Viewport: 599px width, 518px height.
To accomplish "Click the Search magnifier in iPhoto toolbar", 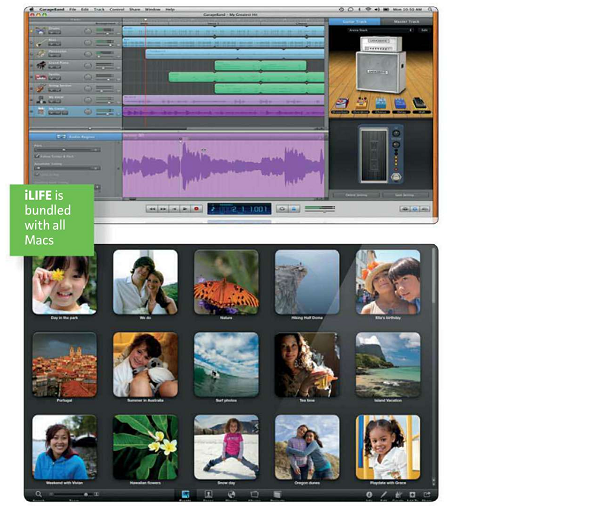I will tap(38, 494).
